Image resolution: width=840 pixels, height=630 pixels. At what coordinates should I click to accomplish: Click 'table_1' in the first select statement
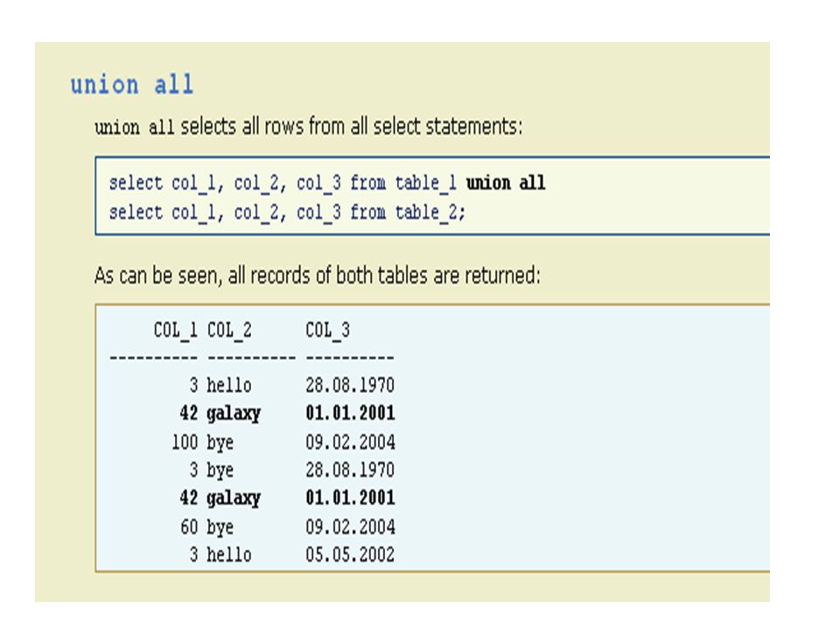click(426, 183)
